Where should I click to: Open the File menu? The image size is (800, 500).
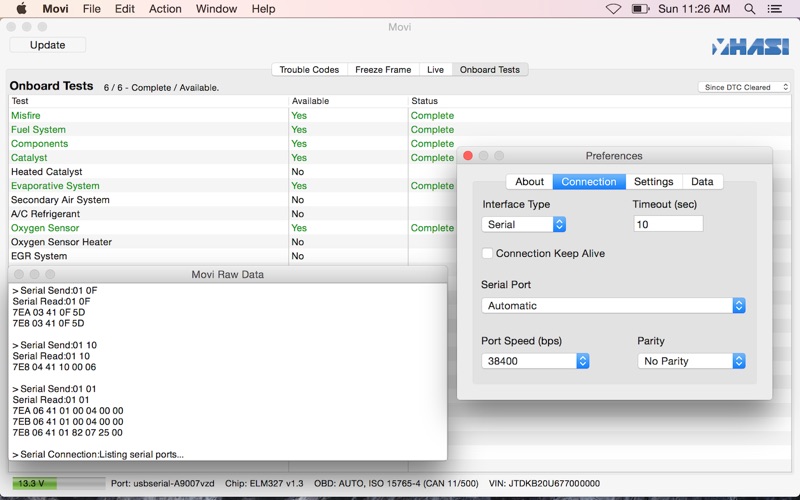tap(92, 9)
